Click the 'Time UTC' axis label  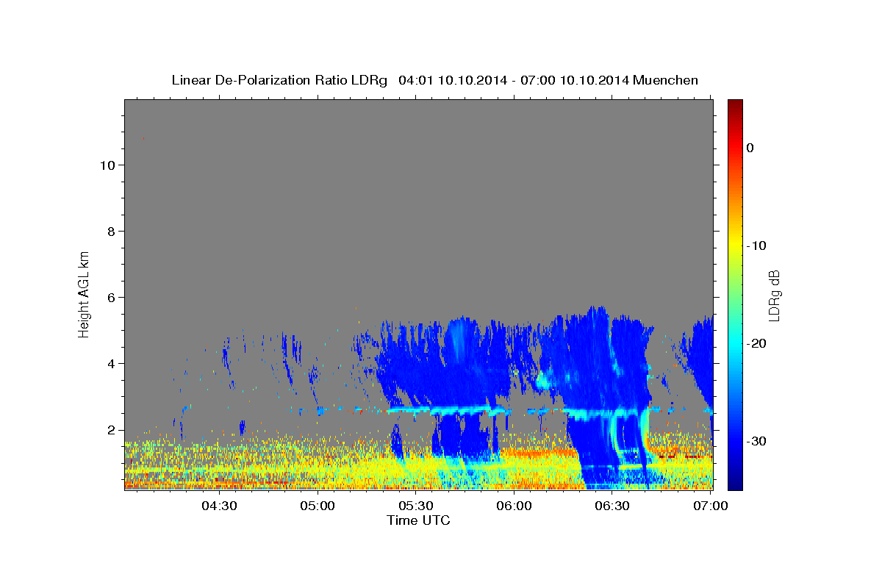(418, 520)
